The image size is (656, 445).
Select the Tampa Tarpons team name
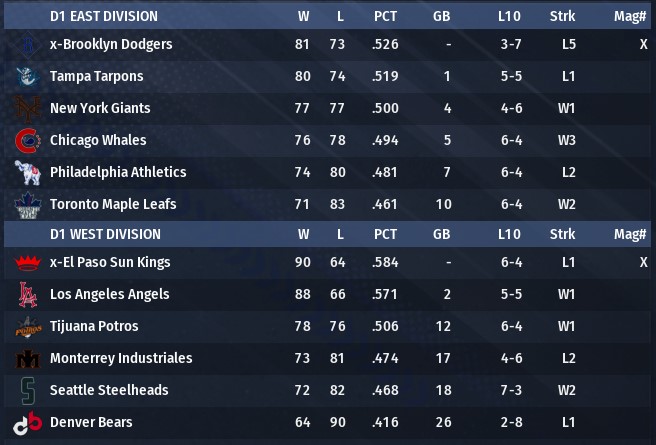click(96, 77)
